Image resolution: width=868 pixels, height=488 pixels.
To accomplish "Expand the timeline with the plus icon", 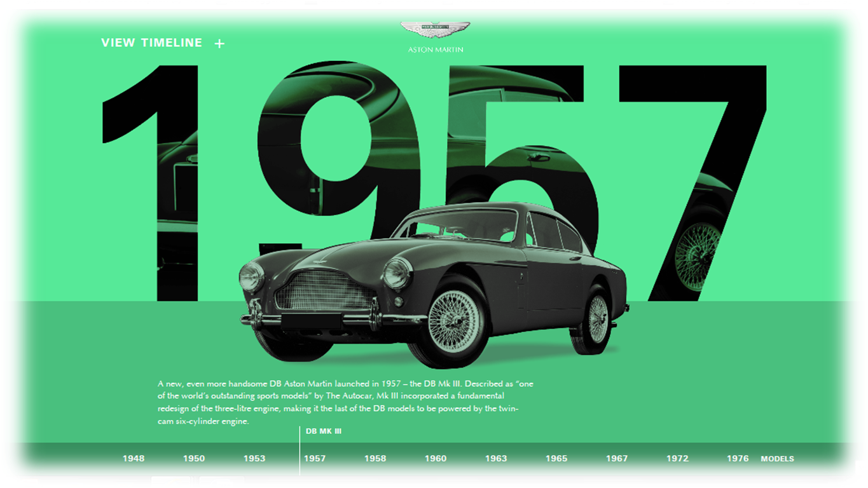I will pyautogui.click(x=219, y=44).
